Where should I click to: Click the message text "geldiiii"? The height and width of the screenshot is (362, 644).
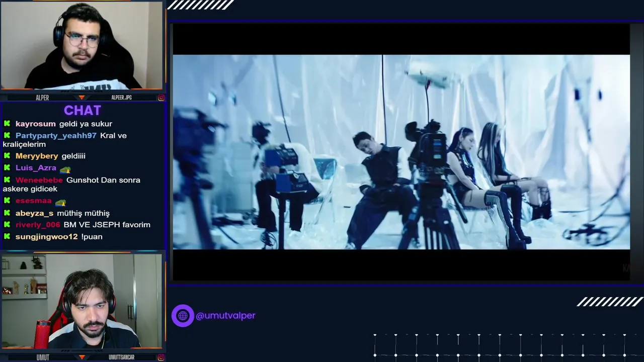73,156
